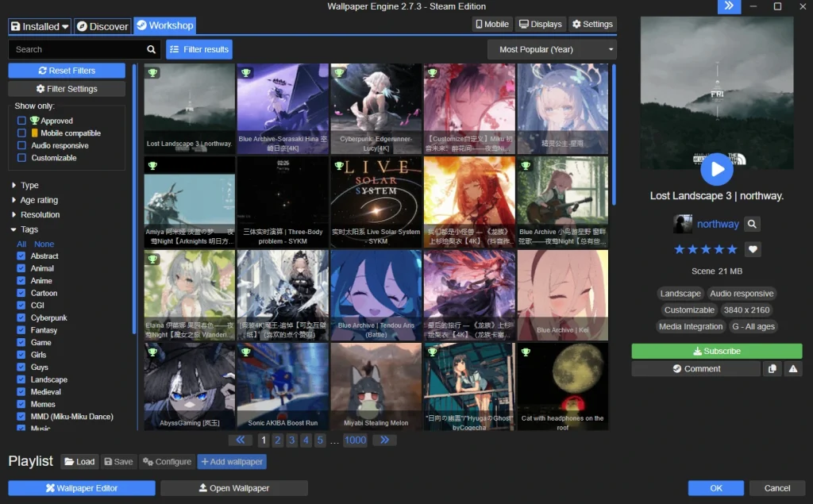Select None tags link

click(x=44, y=244)
